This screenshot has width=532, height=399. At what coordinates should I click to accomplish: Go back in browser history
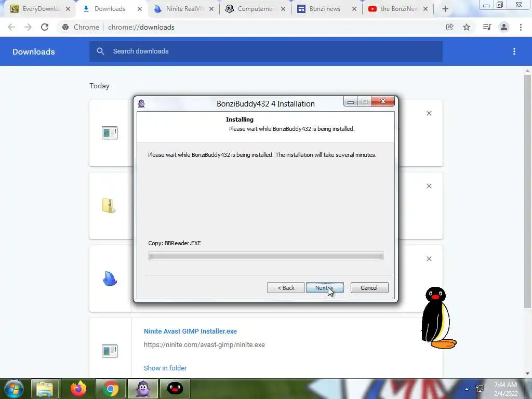pyautogui.click(x=11, y=27)
